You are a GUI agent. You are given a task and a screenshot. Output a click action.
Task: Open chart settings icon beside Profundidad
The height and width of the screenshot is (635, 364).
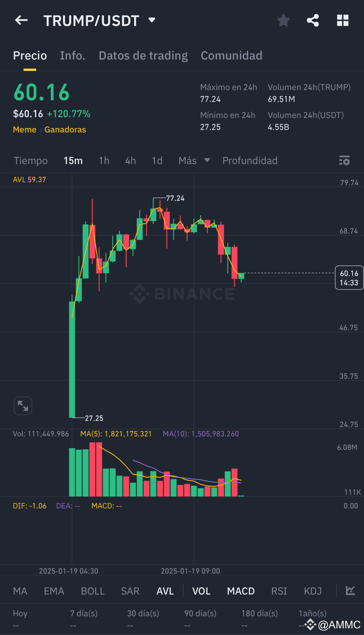coord(344,161)
